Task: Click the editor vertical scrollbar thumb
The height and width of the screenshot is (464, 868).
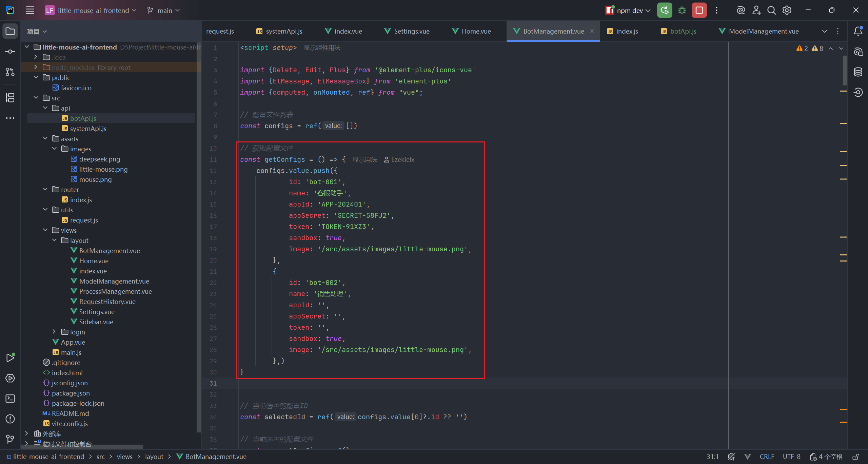Action: pyautogui.click(x=845, y=71)
